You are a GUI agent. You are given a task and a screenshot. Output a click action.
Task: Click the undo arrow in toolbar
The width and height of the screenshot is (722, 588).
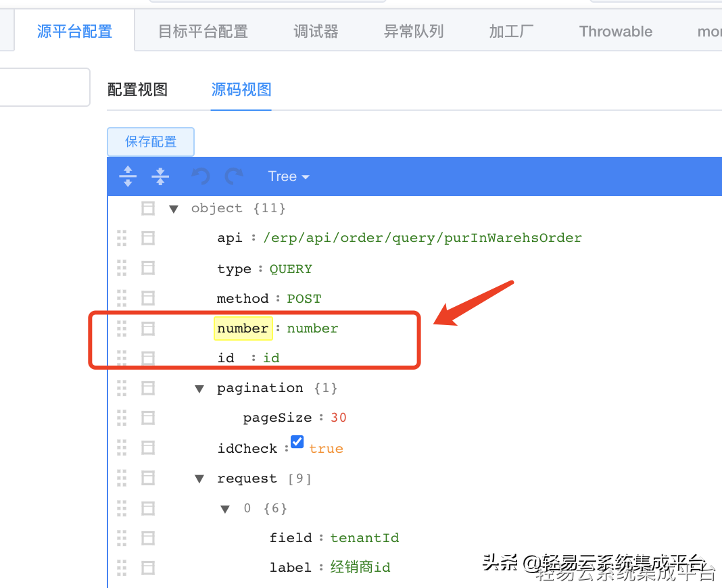201,176
